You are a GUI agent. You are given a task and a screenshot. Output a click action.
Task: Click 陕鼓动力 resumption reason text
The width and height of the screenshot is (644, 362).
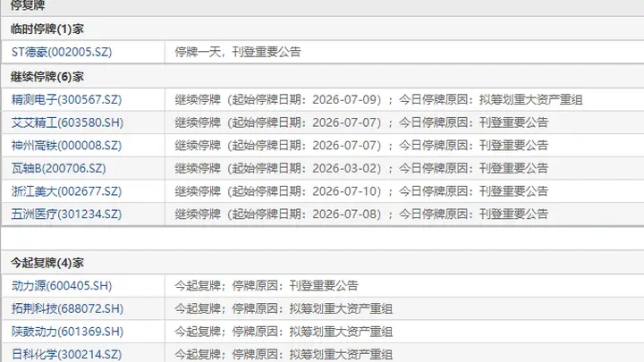tap(284, 332)
